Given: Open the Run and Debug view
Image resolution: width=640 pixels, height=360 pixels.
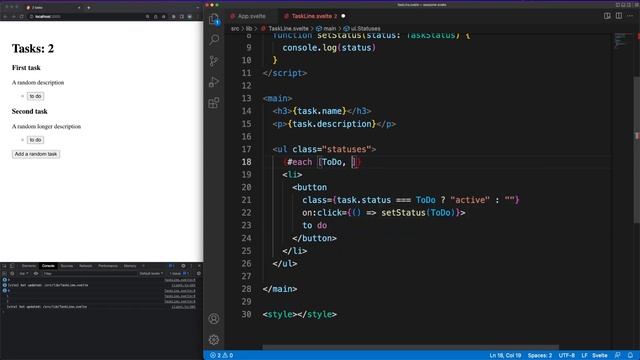Looking at the screenshot, I should (x=214, y=82).
